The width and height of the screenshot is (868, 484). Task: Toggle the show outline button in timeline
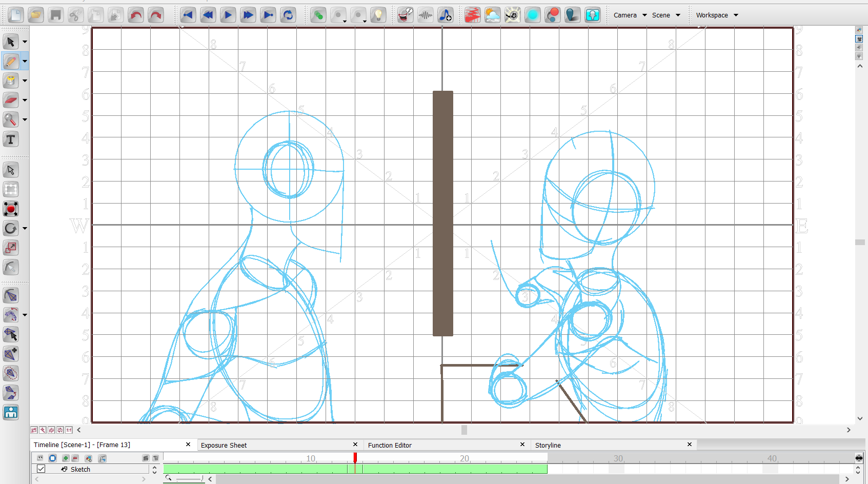pos(52,458)
